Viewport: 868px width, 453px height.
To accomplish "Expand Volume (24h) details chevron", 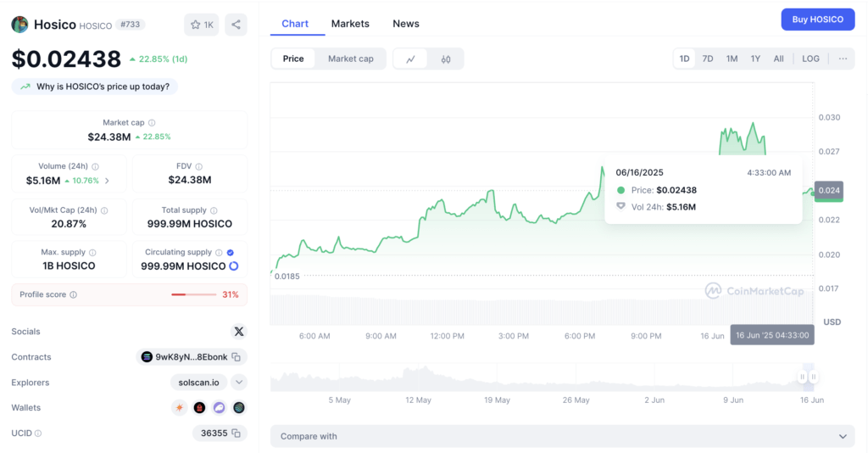I will click(x=107, y=181).
